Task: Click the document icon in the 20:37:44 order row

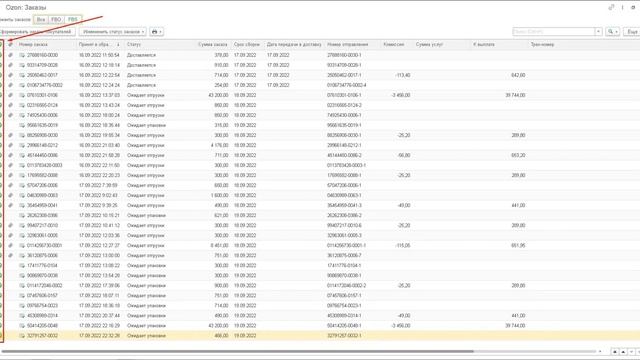Action: (x=22, y=316)
